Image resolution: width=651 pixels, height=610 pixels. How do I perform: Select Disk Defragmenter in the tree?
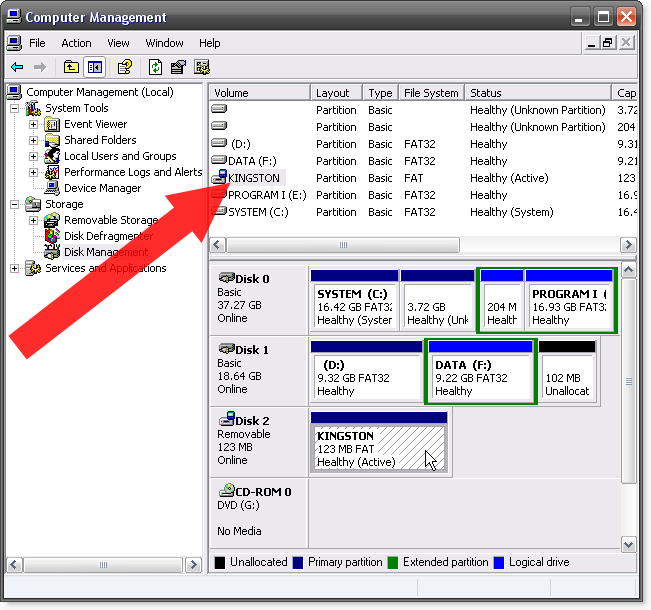(x=108, y=236)
